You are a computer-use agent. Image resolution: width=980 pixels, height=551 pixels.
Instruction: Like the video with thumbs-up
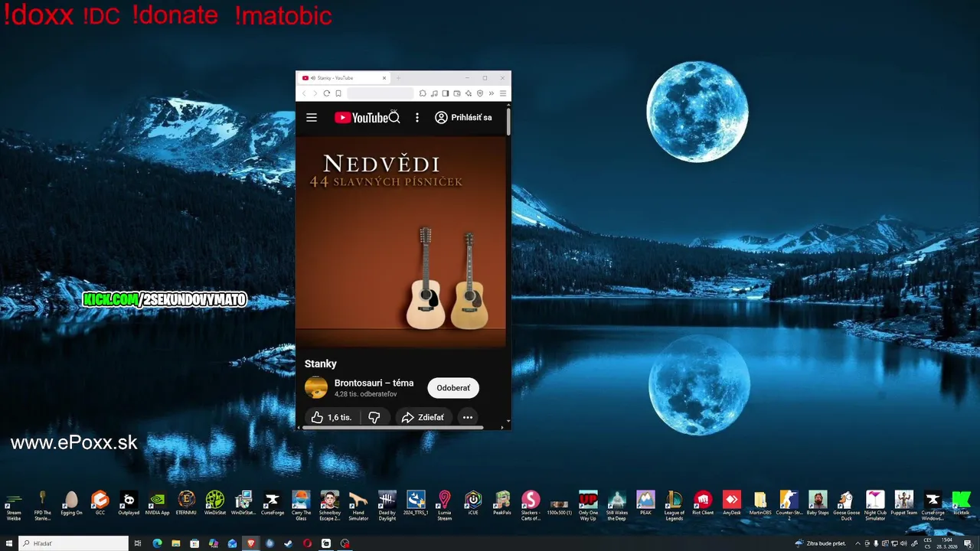(x=331, y=417)
